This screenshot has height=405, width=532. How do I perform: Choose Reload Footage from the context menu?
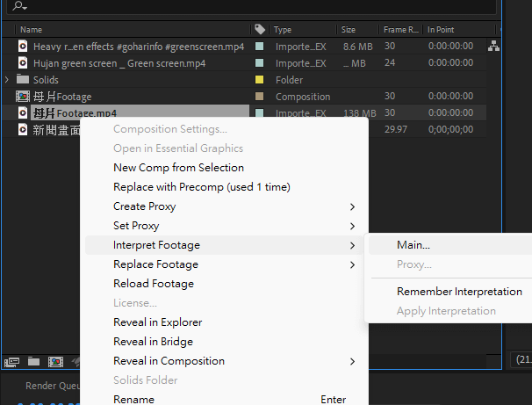point(153,284)
